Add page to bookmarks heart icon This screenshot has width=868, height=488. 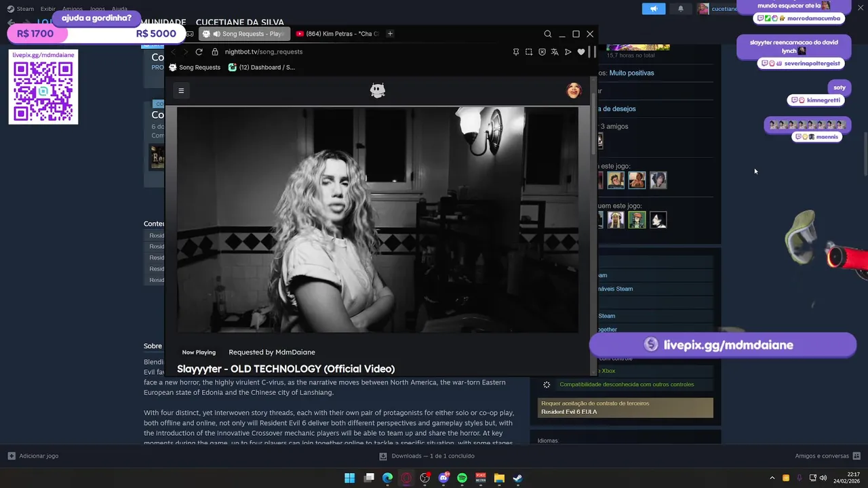[x=581, y=52]
